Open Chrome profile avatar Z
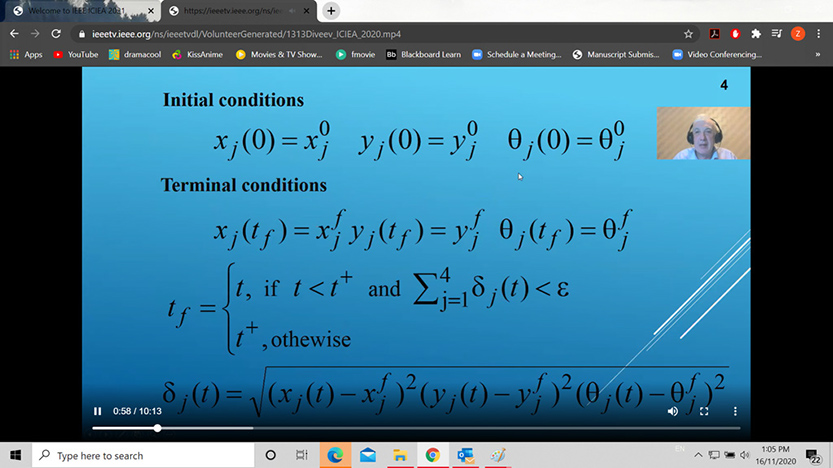Viewport: 833px width, 468px height. tap(797, 34)
